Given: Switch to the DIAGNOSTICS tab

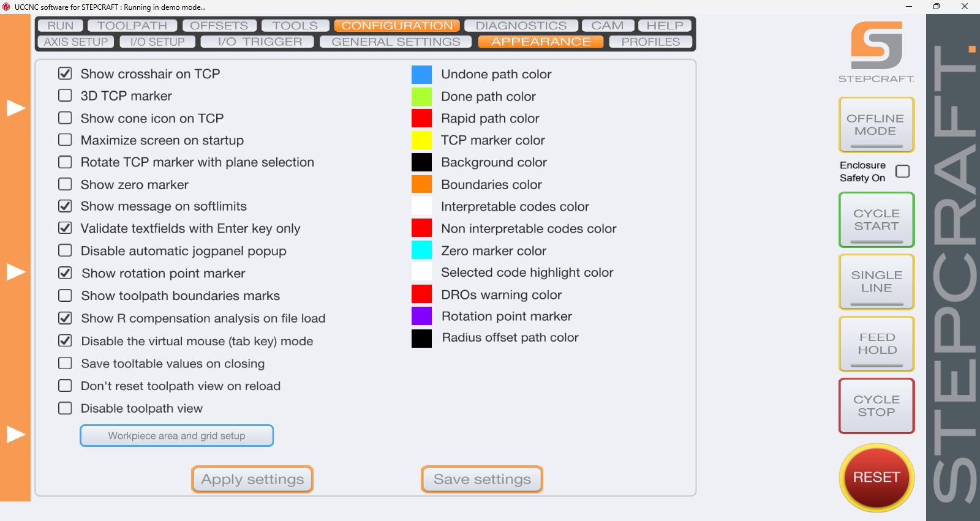Looking at the screenshot, I should [x=521, y=26].
